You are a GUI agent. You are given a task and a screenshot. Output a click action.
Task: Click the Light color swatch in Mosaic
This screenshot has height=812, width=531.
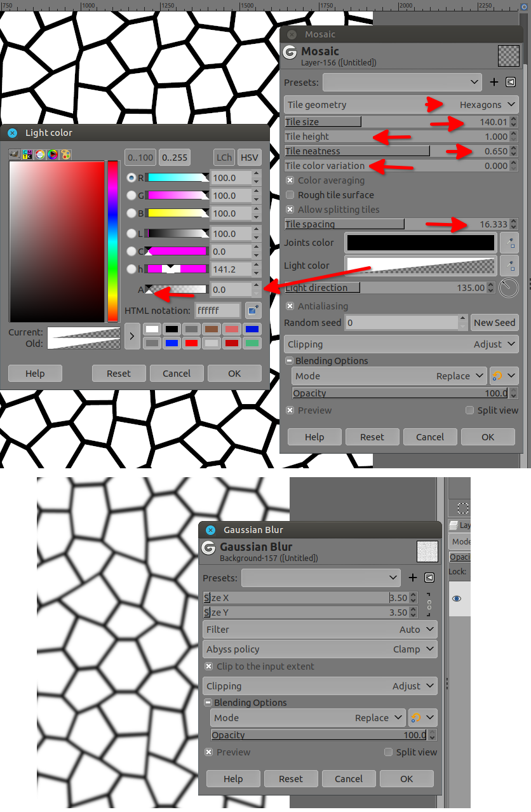pyautogui.click(x=421, y=266)
